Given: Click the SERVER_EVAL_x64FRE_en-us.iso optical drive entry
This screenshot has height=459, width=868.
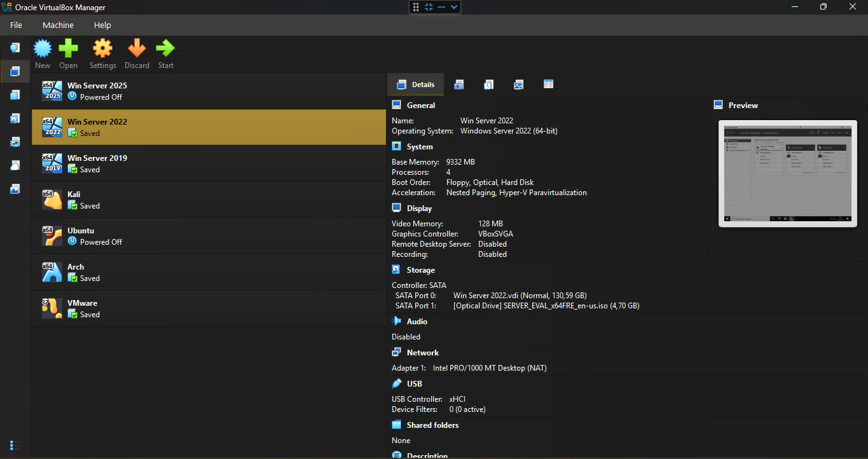Looking at the screenshot, I should pyautogui.click(x=546, y=306).
